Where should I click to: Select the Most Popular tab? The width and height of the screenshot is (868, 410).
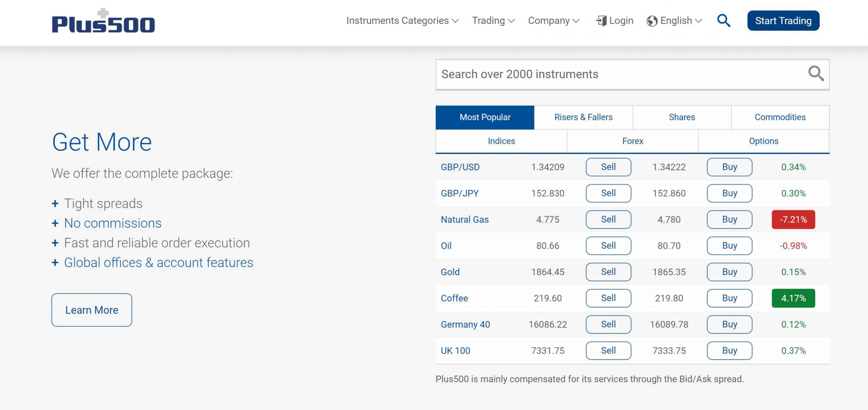(485, 117)
